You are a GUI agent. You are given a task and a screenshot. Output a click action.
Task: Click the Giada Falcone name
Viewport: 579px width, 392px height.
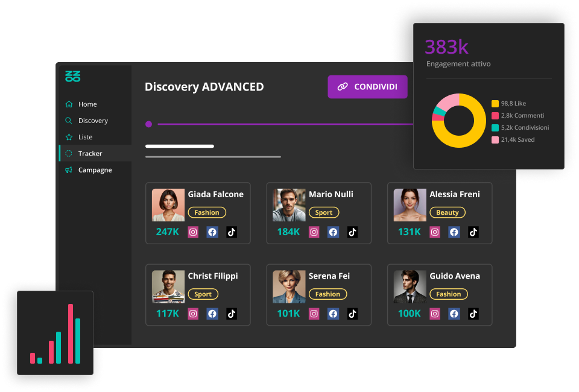(216, 194)
